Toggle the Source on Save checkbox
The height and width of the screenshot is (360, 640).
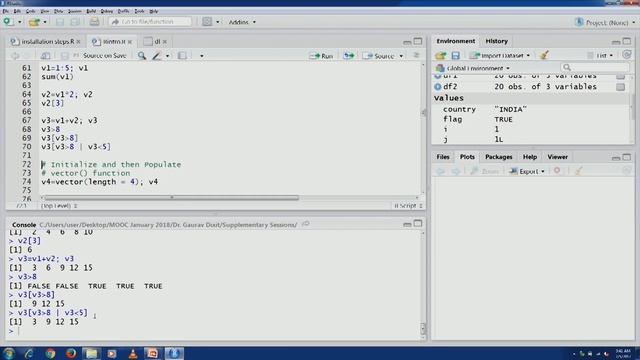pyautogui.click(x=76, y=56)
